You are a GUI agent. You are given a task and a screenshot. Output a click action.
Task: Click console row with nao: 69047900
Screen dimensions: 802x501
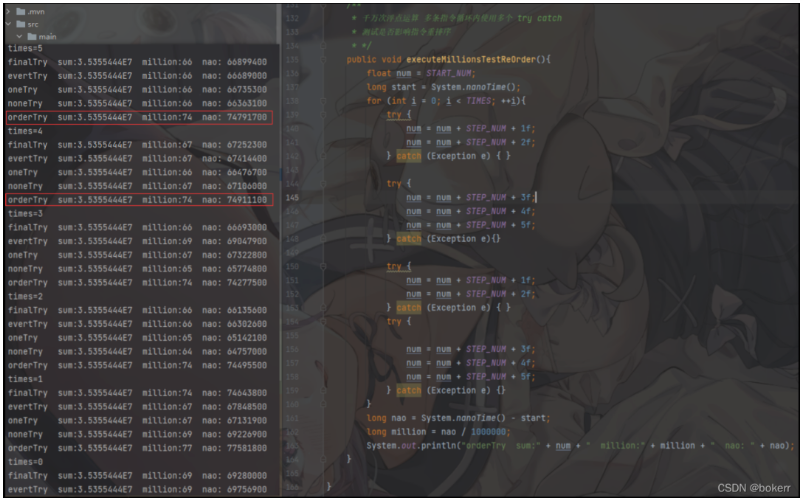[137, 241]
